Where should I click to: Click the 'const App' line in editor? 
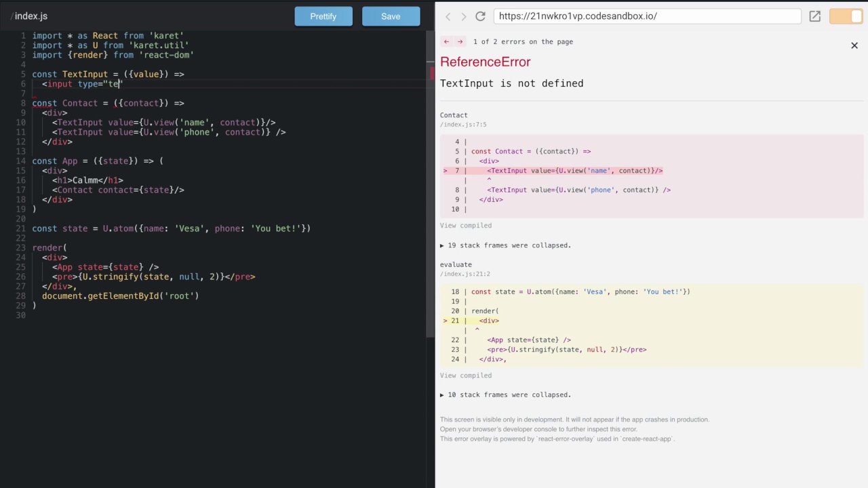tap(98, 161)
